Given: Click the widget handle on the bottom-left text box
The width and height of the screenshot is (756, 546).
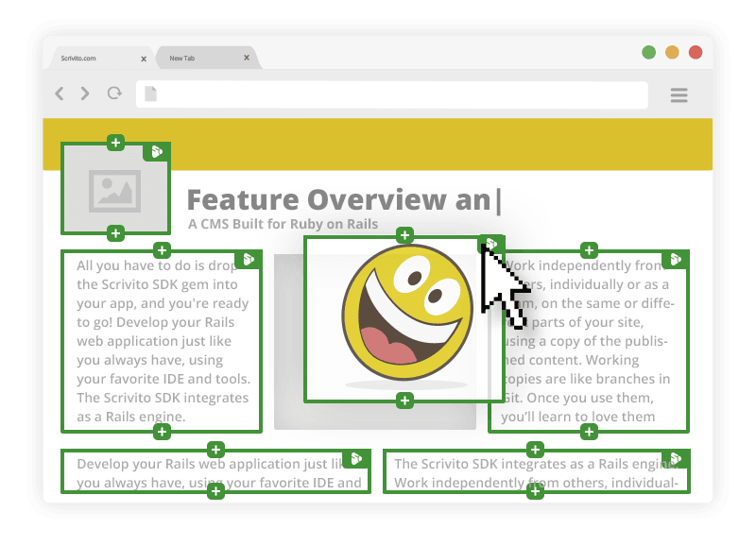Looking at the screenshot, I should (x=356, y=459).
